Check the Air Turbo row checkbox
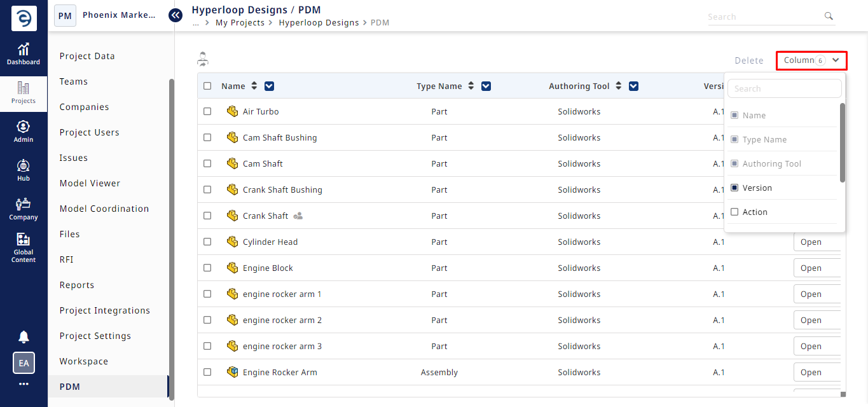The height and width of the screenshot is (407, 868). coord(207,111)
